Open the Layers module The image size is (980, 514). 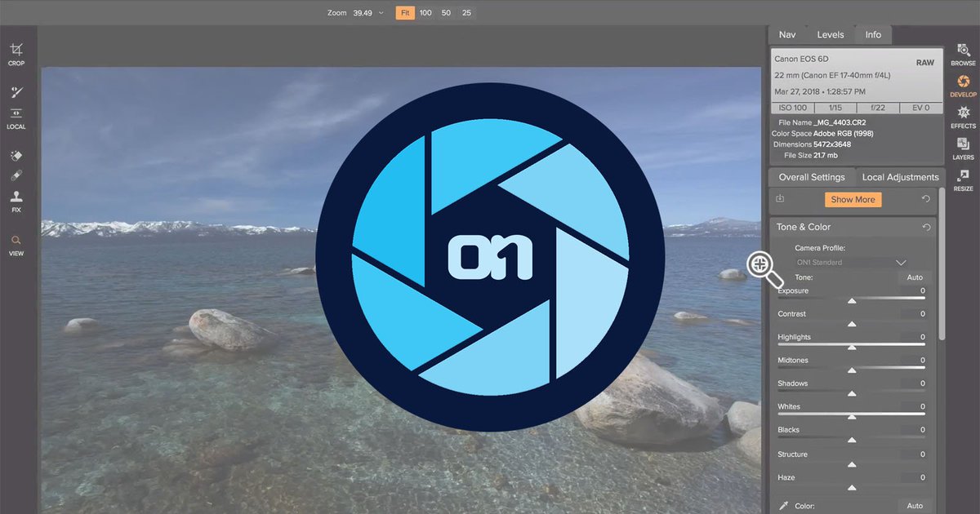pyautogui.click(x=963, y=148)
